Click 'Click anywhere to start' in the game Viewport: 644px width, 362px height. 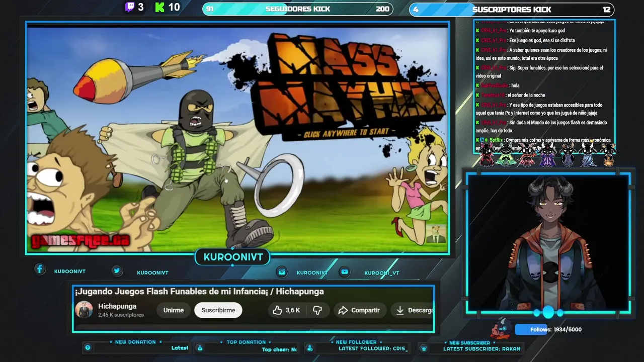(346, 133)
